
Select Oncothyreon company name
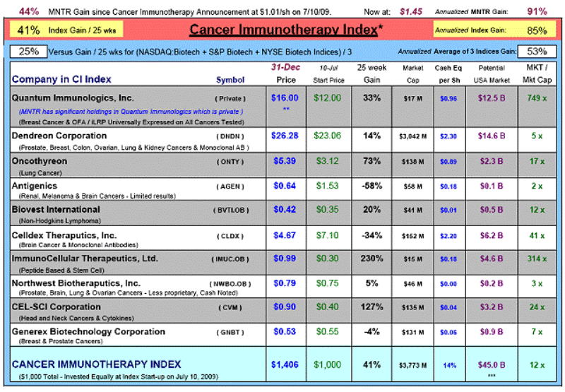[40, 161]
